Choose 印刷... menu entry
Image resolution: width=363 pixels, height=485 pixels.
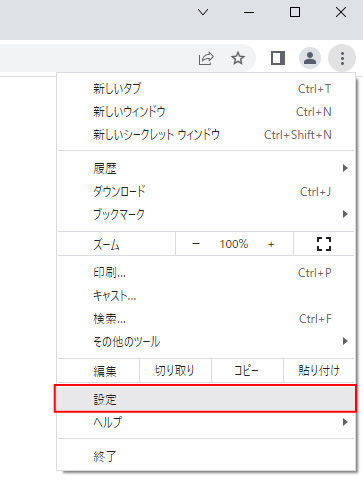(x=206, y=273)
